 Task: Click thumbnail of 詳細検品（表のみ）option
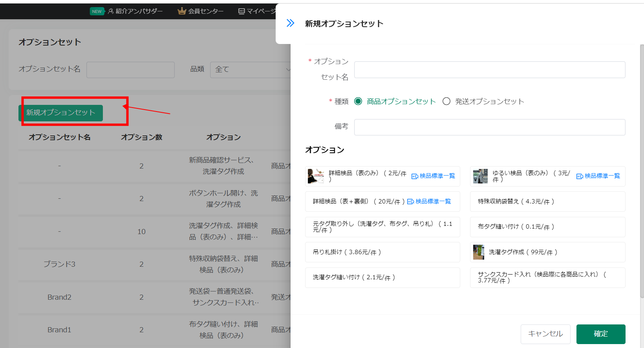[x=316, y=176]
